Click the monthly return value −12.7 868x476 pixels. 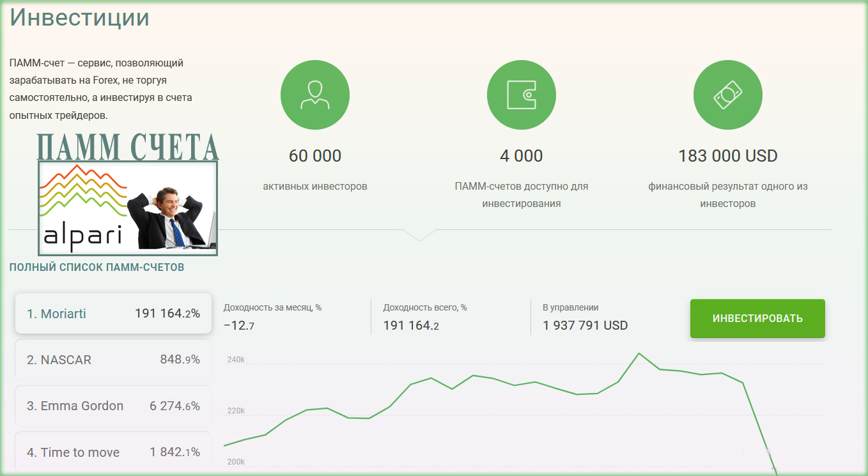(239, 326)
